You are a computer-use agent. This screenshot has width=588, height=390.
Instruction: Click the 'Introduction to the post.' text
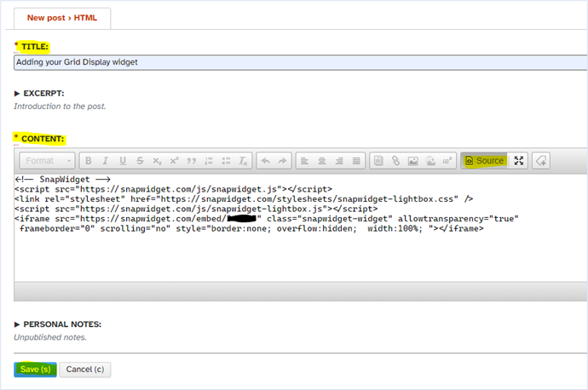pyautogui.click(x=60, y=106)
